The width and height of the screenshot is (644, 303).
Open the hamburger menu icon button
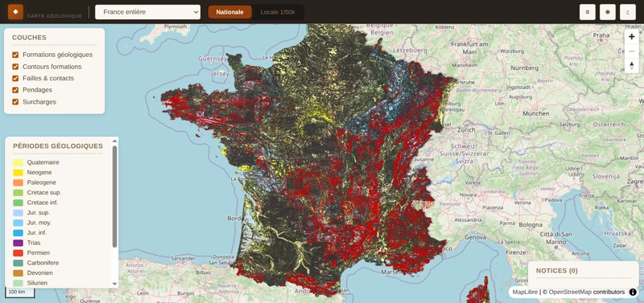point(588,12)
